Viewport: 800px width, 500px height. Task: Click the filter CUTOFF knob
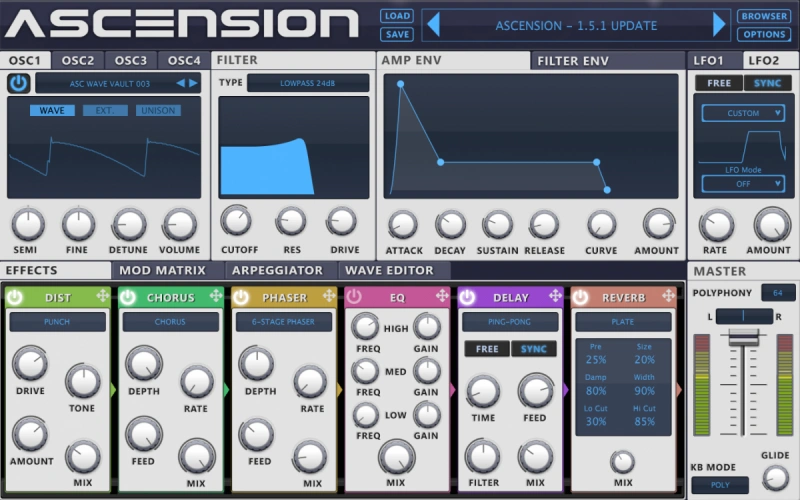(x=236, y=221)
